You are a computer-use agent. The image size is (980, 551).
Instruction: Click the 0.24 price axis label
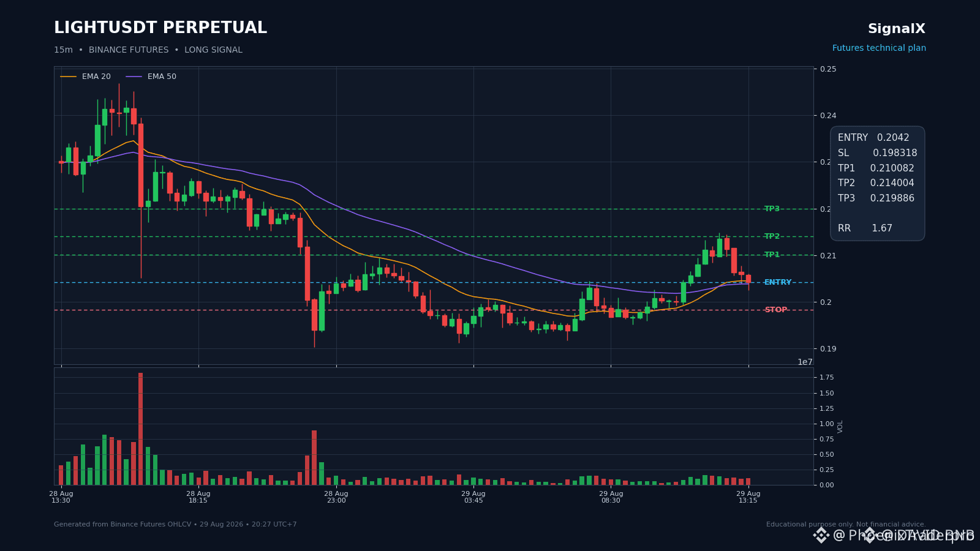(828, 116)
